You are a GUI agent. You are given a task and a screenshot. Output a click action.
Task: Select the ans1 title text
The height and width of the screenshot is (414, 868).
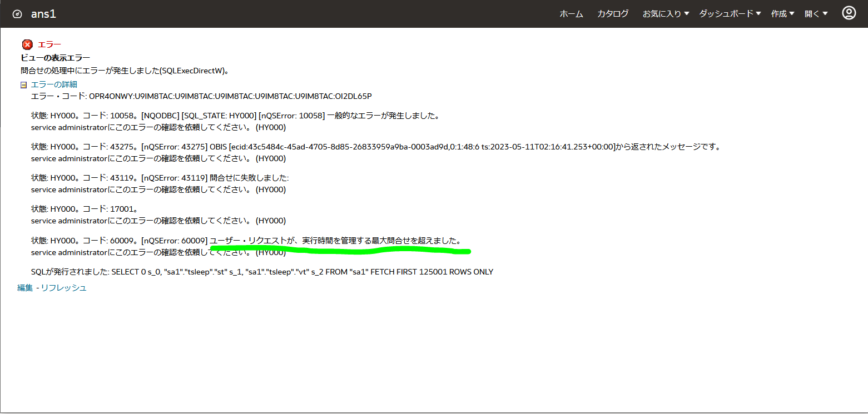click(43, 14)
